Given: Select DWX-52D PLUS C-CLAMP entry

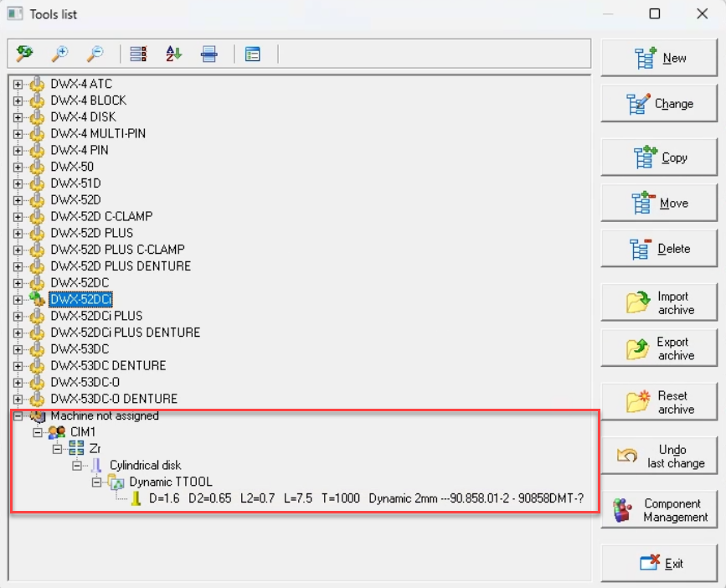Looking at the screenshot, I should pyautogui.click(x=117, y=250).
